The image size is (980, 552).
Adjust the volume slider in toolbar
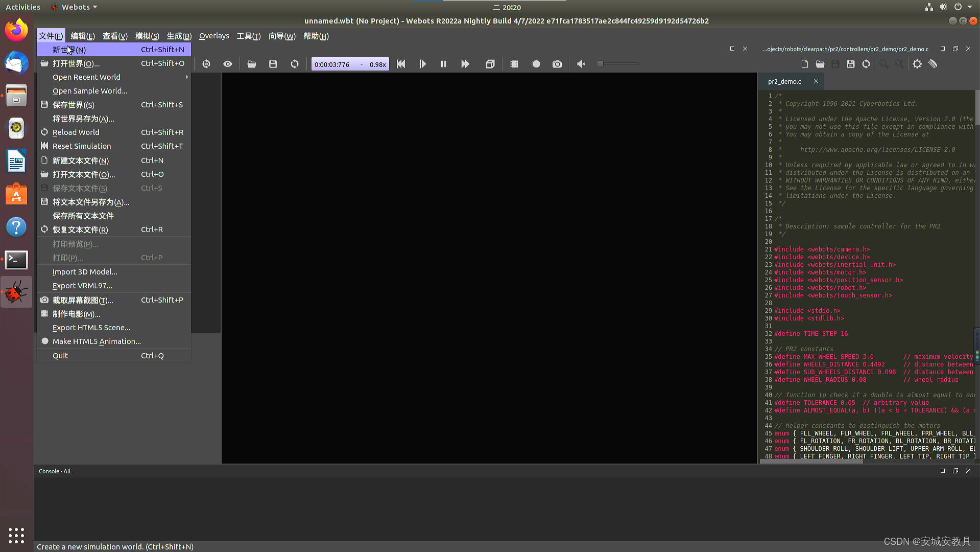click(618, 64)
